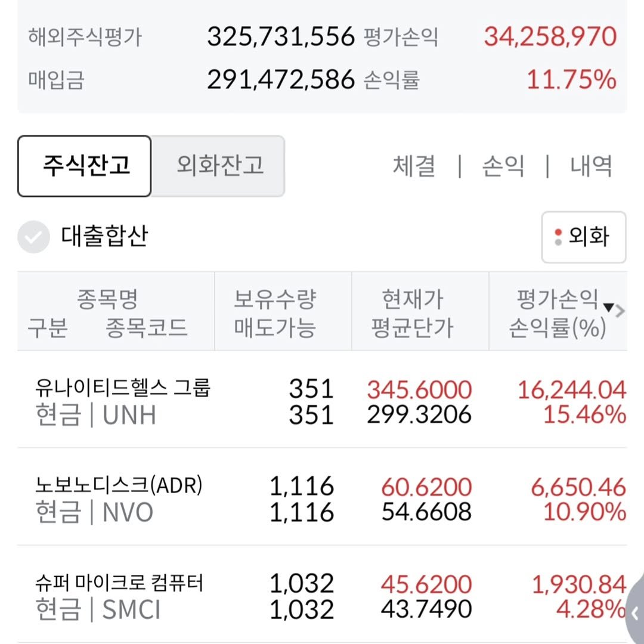Click the 종목명 column header
This screenshot has height=644, width=644.
[107, 299]
